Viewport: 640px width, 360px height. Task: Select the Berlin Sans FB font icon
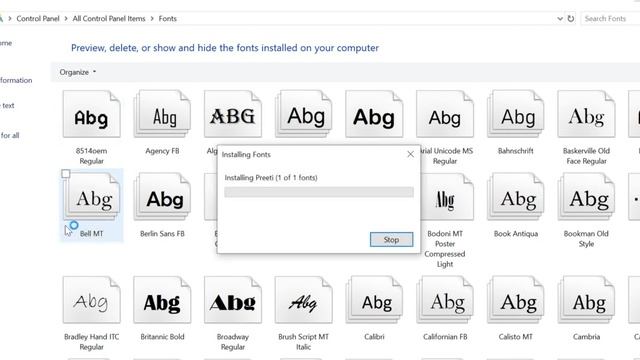click(162, 197)
